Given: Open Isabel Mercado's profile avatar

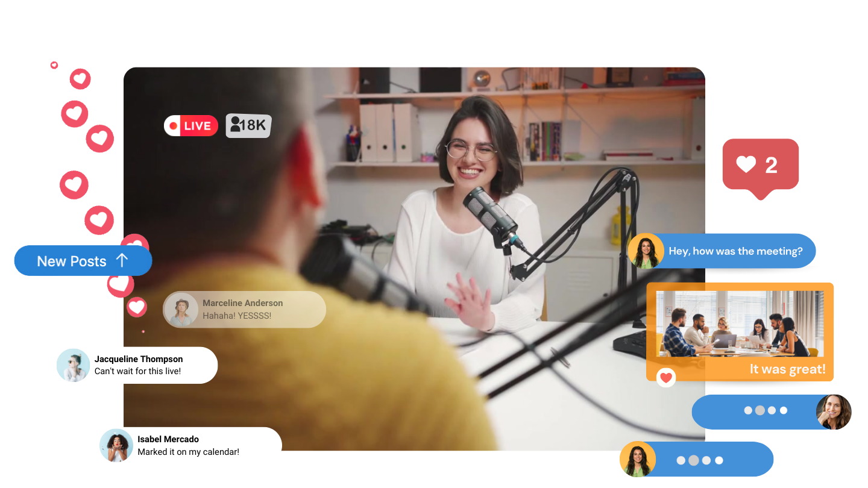Looking at the screenshot, I should point(116,446).
